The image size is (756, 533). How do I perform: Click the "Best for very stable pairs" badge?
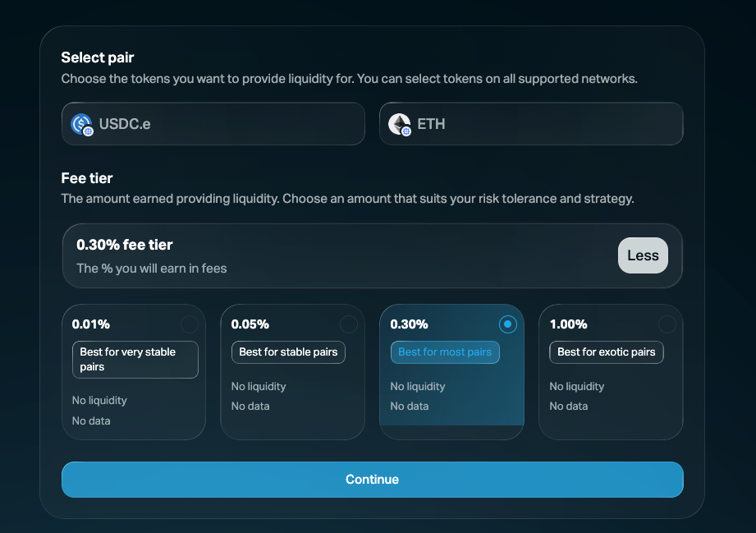click(x=135, y=360)
